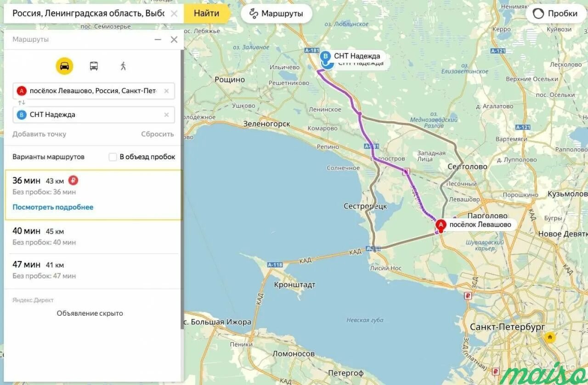Click the Найти search button

206,13
